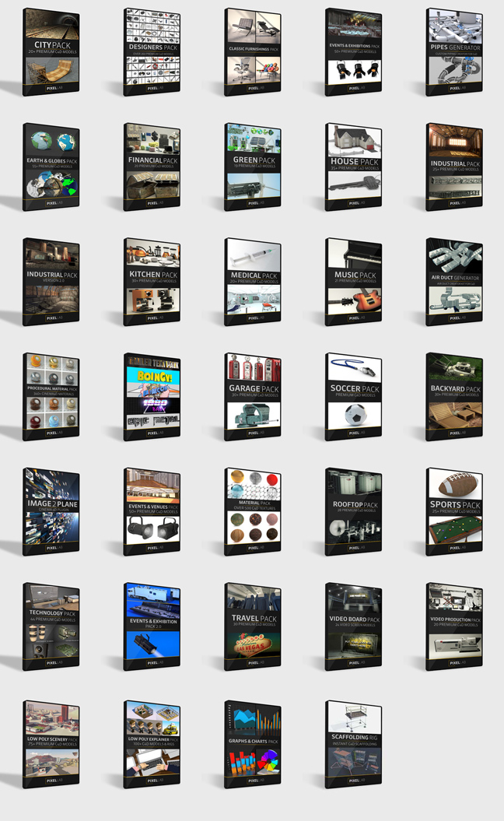Select the Procedural Material Pack

(51, 395)
